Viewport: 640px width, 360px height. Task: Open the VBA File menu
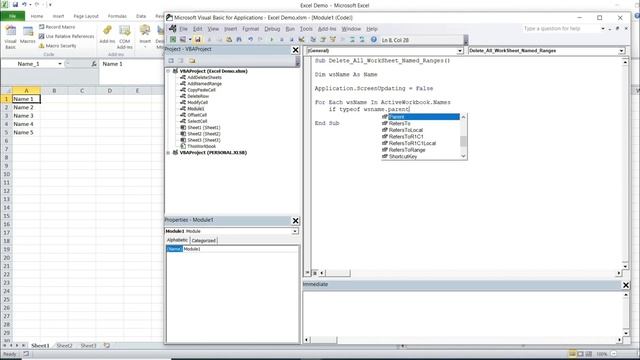(184, 29)
